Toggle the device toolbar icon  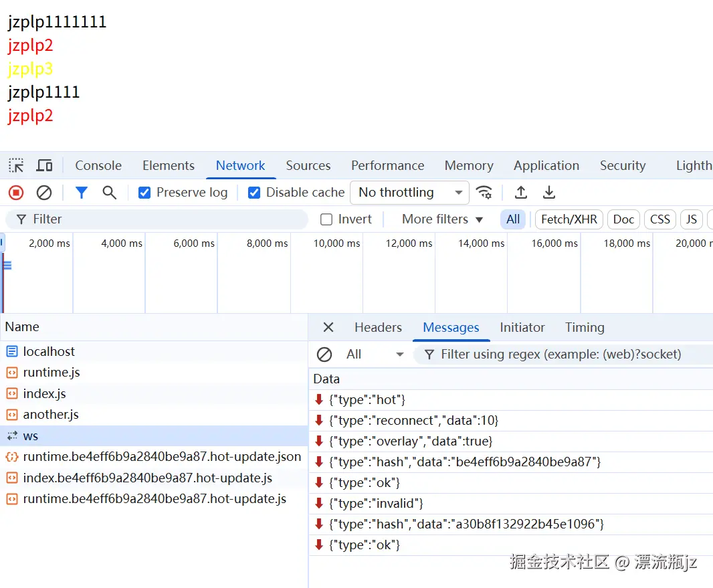click(44, 165)
